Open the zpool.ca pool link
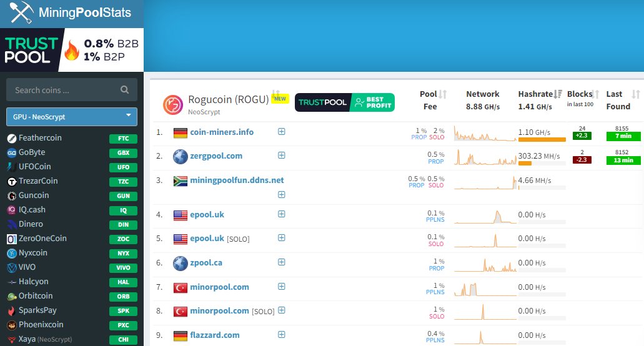The height and width of the screenshot is (346, 644). [x=206, y=263]
